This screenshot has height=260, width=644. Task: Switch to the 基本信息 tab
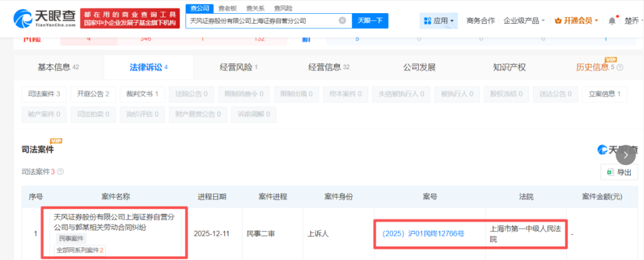58,67
